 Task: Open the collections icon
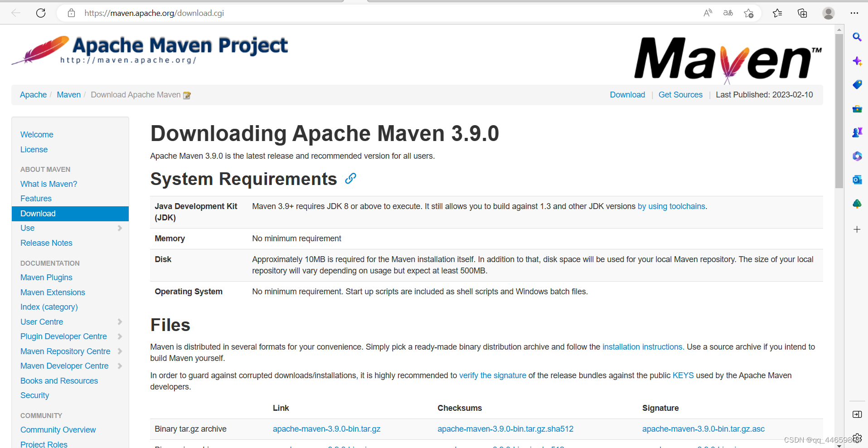pyautogui.click(x=802, y=13)
